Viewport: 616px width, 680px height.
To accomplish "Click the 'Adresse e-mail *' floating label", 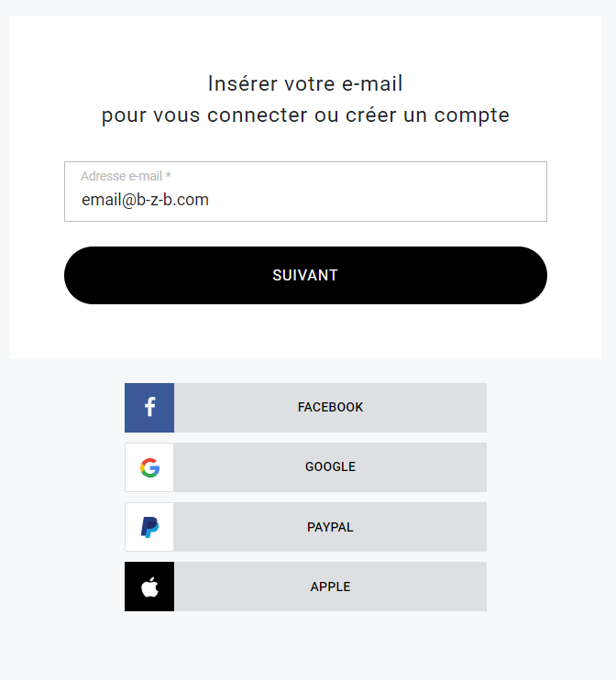I will (126, 176).
